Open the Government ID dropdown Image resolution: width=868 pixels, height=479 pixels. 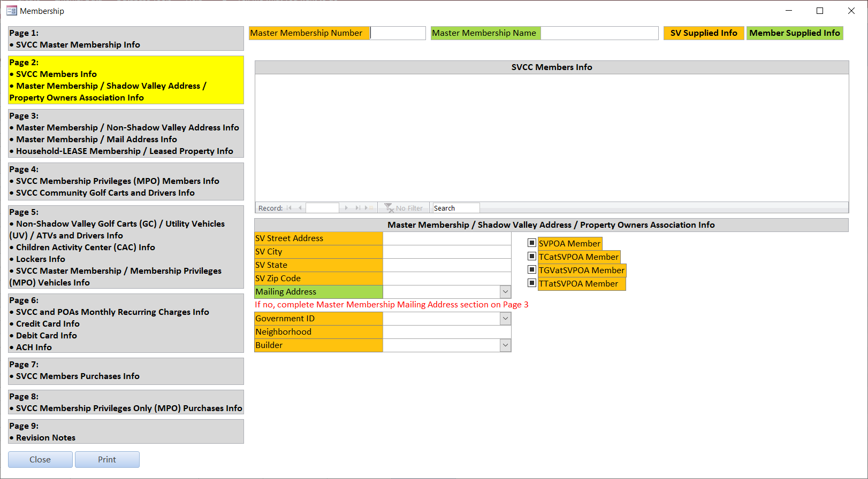point(505,319)
